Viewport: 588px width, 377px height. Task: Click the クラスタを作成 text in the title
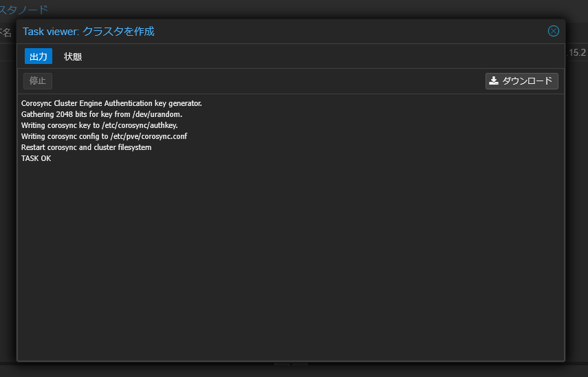(118, 32)
